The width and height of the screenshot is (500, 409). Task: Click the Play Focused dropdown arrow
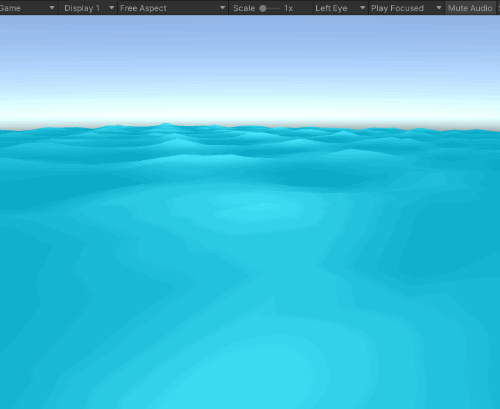(x=439, y=8)
